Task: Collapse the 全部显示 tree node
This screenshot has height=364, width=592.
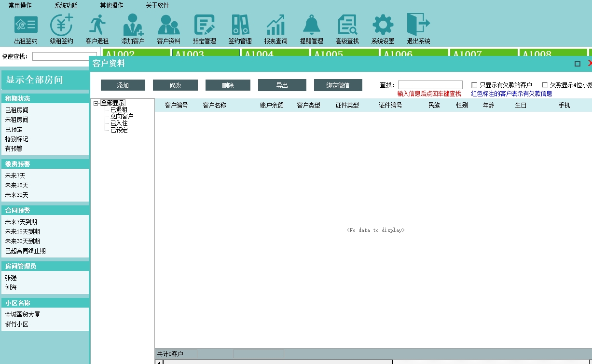Action: [x=96, y=103]
